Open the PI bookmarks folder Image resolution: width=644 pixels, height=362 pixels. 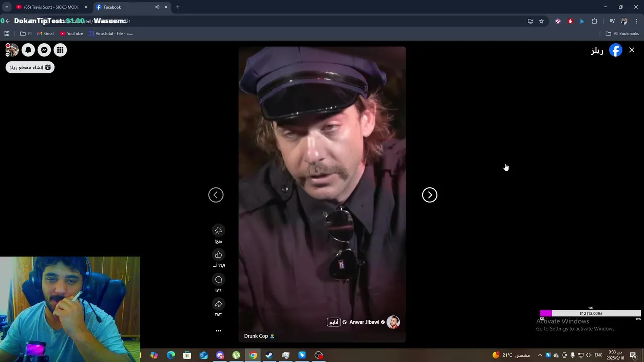click(x=26, y=34)
